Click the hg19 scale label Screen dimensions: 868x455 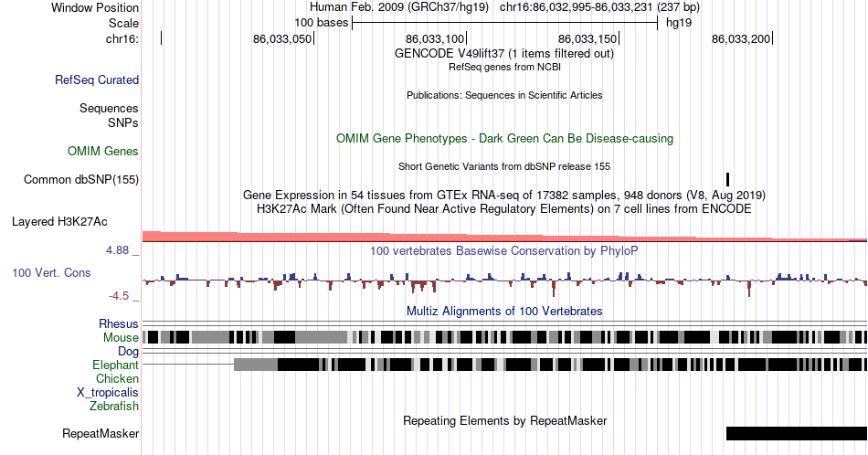(679, 23)
